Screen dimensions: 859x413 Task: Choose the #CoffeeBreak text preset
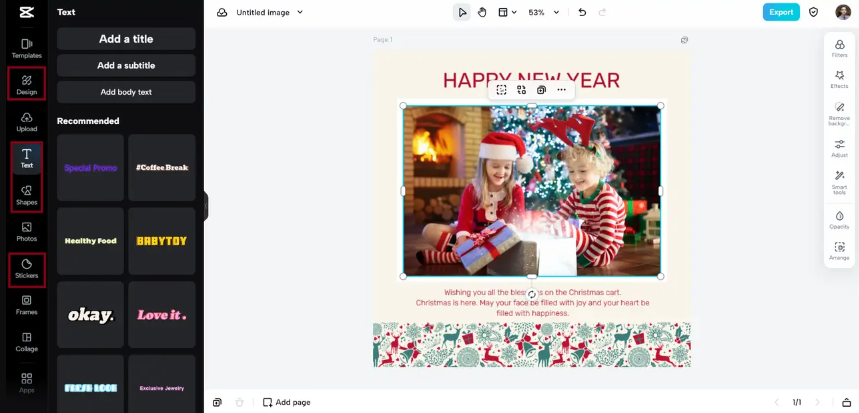coord(162,168)
